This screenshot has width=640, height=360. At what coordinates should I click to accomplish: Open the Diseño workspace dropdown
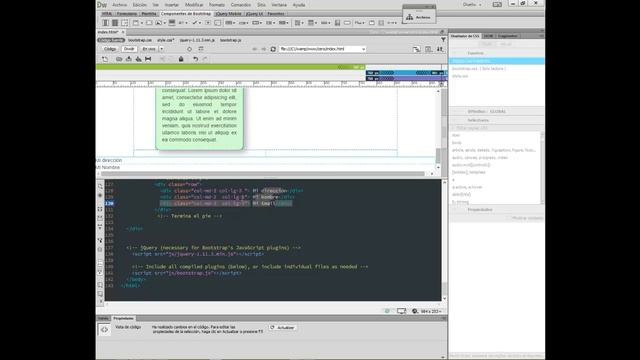[x=472, y=5]
